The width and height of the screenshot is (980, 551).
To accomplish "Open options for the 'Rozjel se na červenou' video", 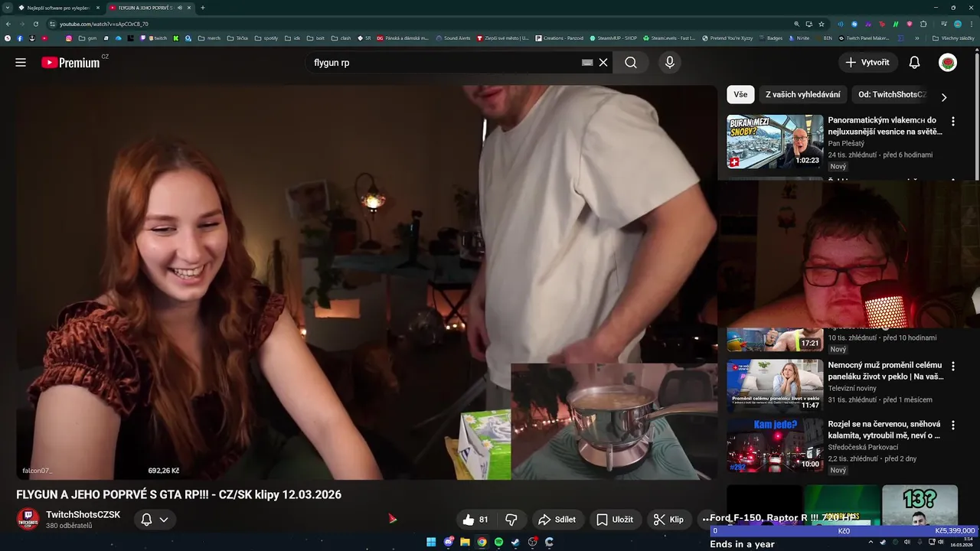I will tap(953, 425).
